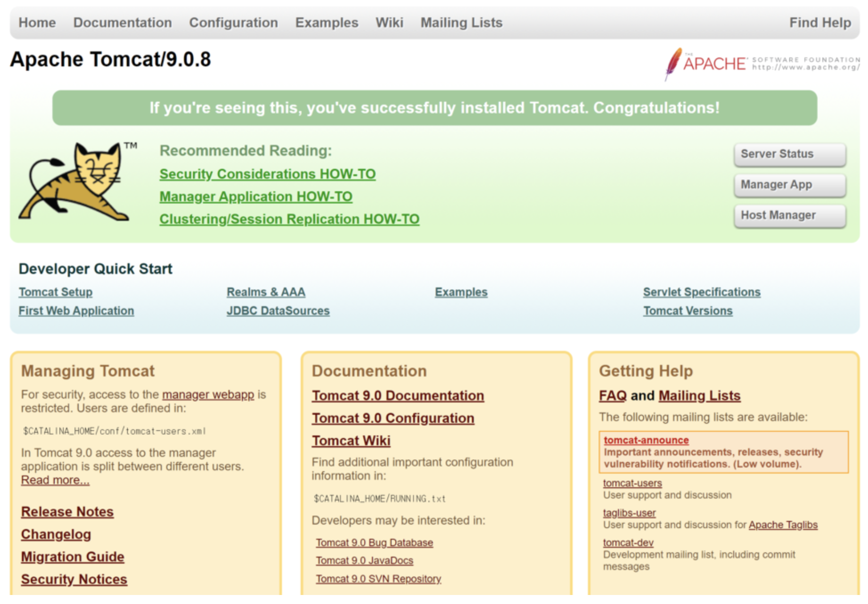
Task: Open Tomcat 9.0 Documentation link
Action: tap(398, 396)
